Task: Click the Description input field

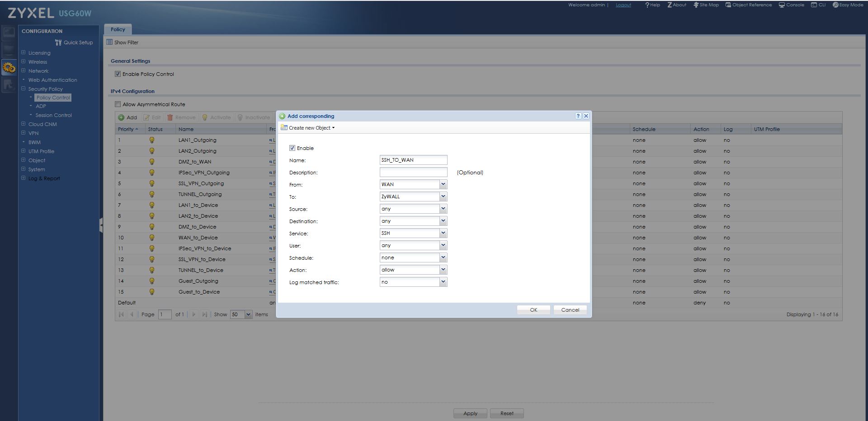Action: [413, 172]
